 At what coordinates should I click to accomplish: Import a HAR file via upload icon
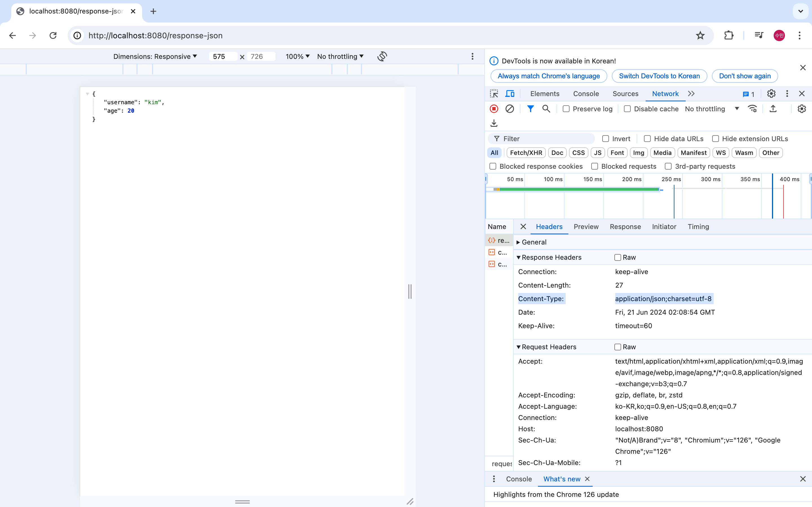click(x=773, y=109)
